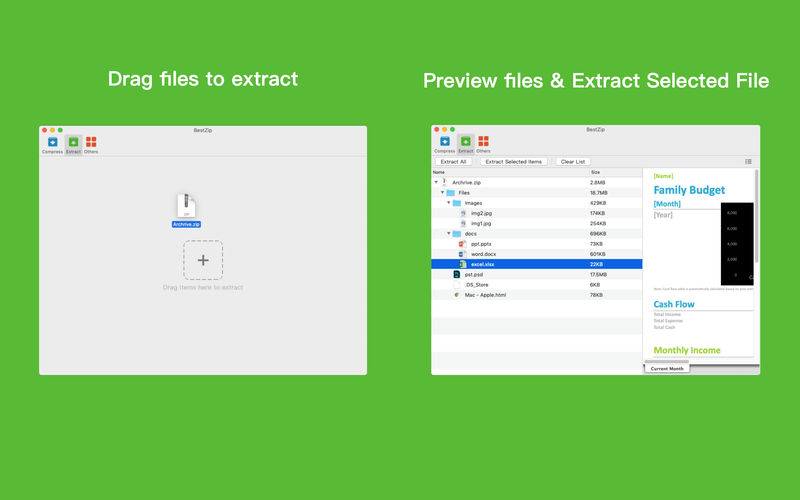Click Extract Selected Items button
This screenshot has height=500, width=800.
click(513, 162)
